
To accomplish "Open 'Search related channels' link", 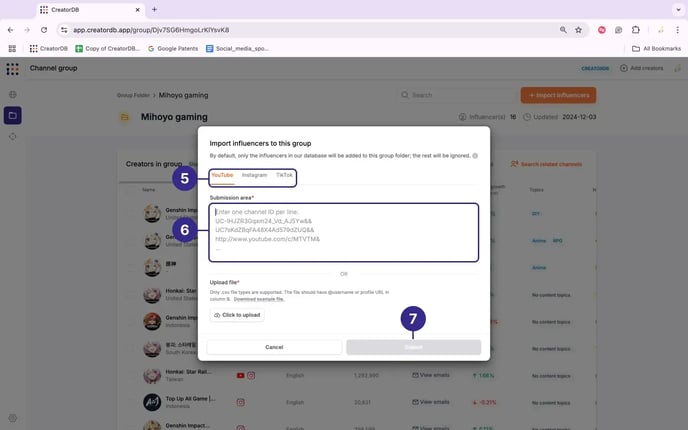I will pos(546,164).
